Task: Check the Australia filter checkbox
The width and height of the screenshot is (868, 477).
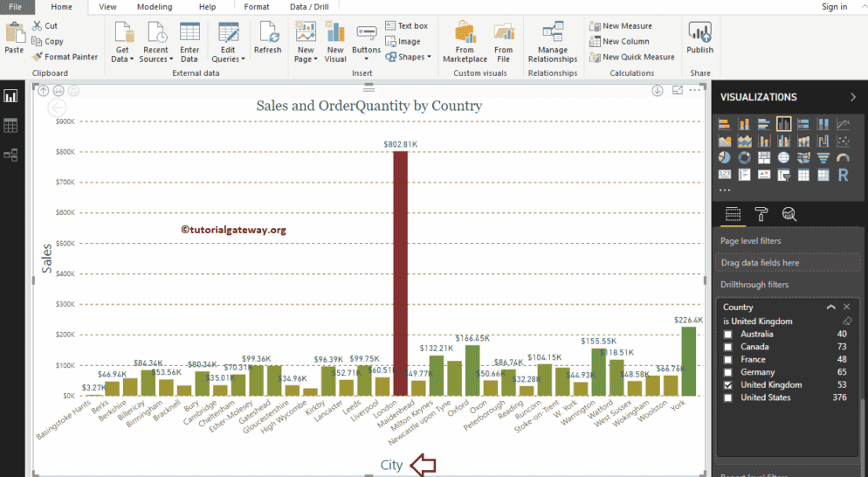Action: pyautogui.click(x=728, y=334)
